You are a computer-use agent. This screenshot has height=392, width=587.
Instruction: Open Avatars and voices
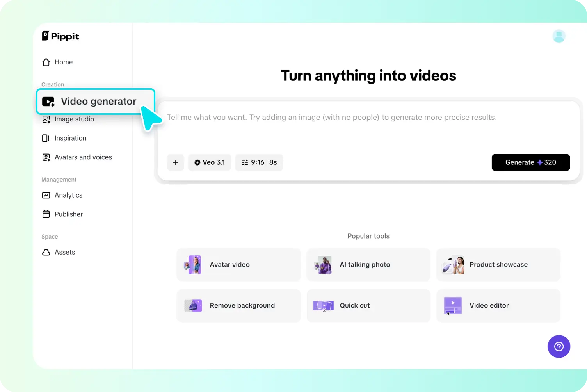[83, 157]
